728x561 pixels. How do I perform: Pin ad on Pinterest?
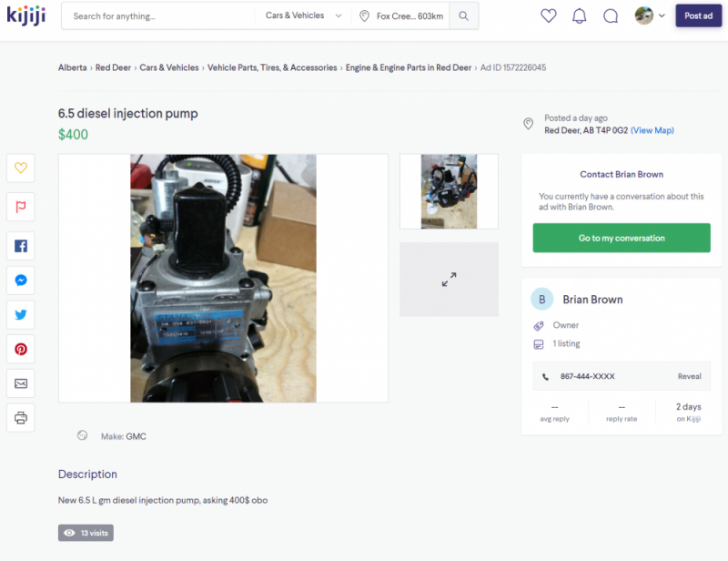21,349
